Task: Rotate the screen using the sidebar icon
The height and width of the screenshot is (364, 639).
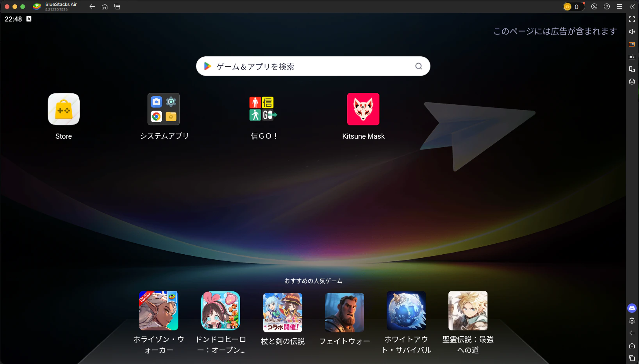Action: [x=632, y=69]
